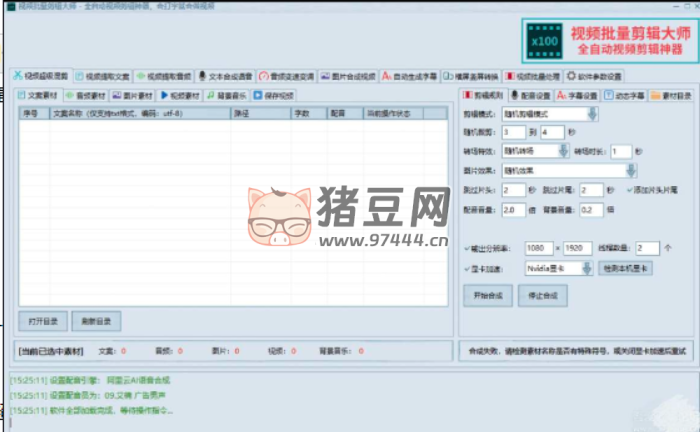
Task: Click the 开始合成 button
Action: [487, 295]
